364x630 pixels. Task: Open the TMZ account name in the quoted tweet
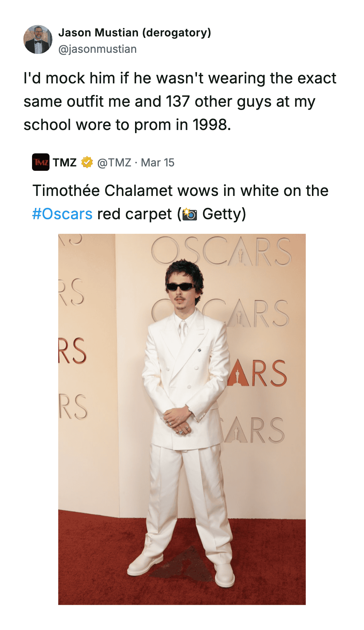click(64, 162)
